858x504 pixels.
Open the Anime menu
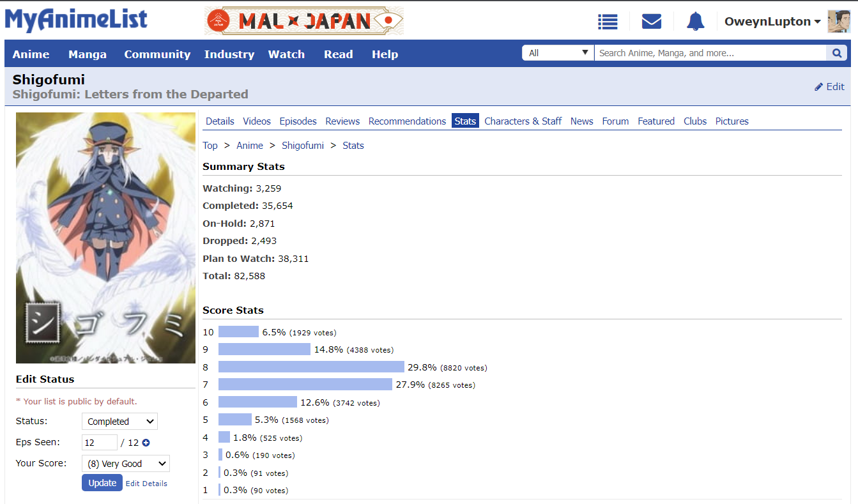click(x=31, y=54)
